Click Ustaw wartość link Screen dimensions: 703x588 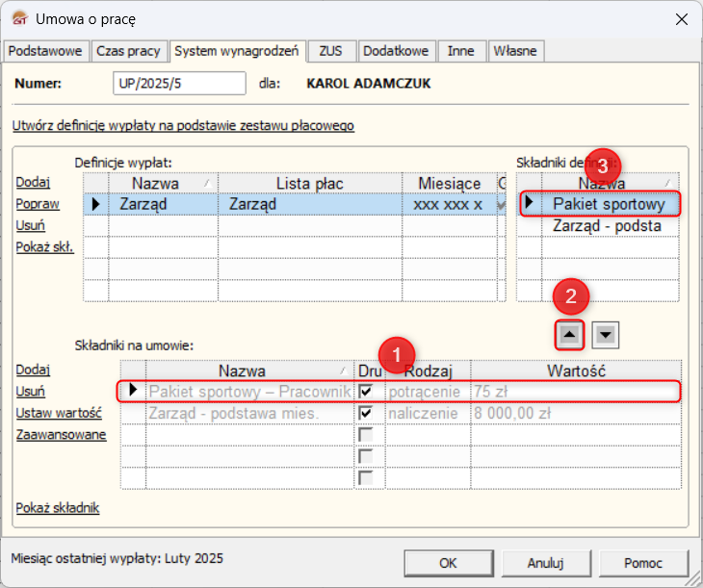59,413
